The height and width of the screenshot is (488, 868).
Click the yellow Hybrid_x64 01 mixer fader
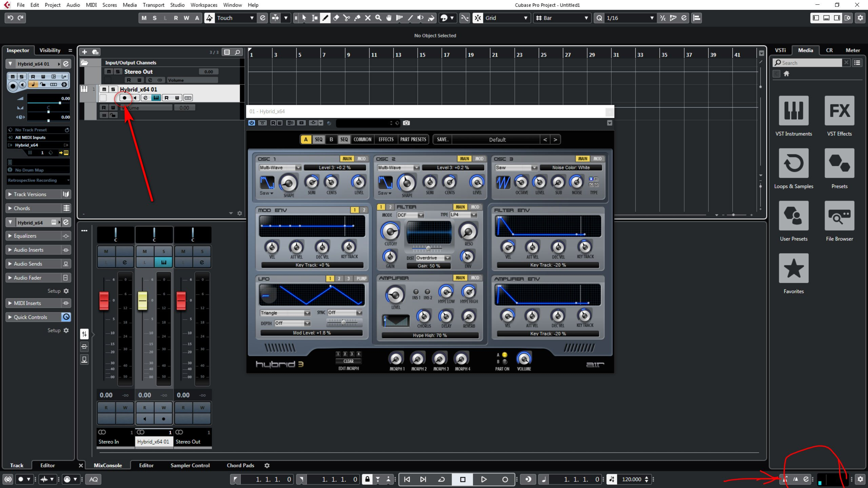143,300
